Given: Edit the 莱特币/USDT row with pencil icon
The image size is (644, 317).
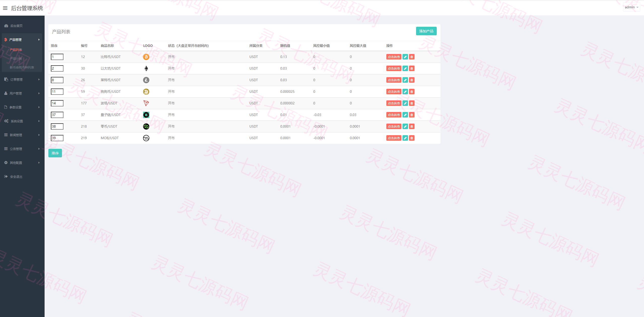Looking at the screenshot, I should 405,80.
